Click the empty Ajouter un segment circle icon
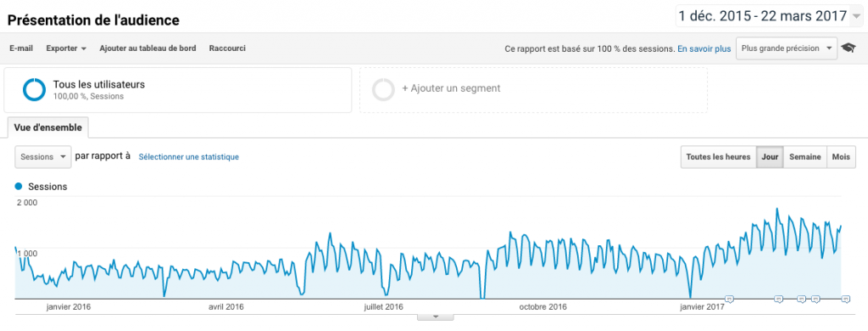The width and height of the screenshot is (868, 331). click(383, 90)
